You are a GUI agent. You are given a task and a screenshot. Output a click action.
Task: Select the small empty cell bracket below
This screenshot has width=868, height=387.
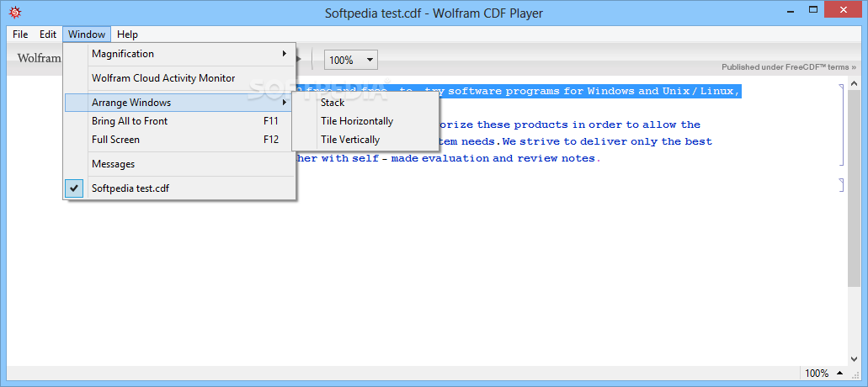pos(841,185)
